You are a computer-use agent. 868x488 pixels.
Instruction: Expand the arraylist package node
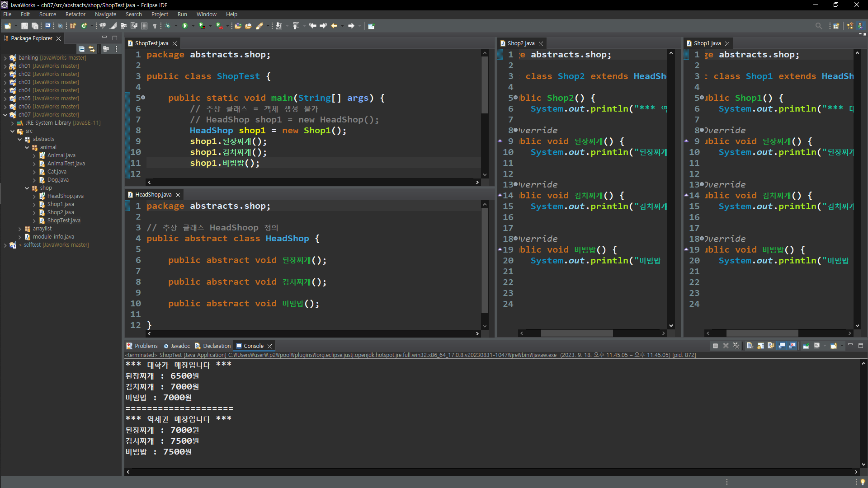[20, 229]
